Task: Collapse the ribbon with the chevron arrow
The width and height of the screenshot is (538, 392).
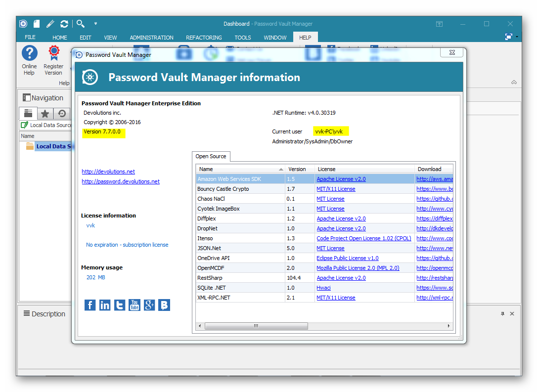Action: (x=514, y=83)
